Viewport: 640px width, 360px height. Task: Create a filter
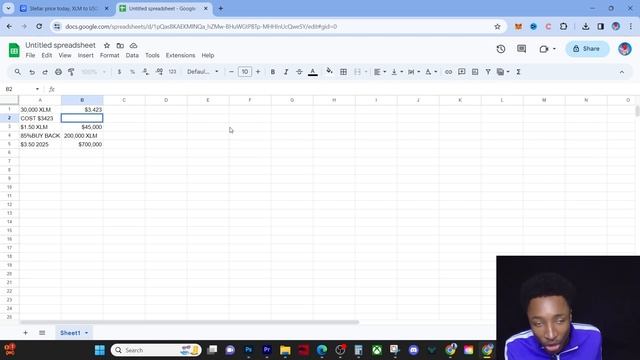coord(488,72)
